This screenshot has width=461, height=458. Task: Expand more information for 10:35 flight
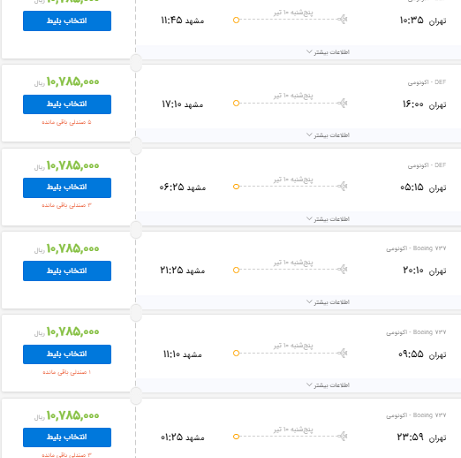click(328, 52)
